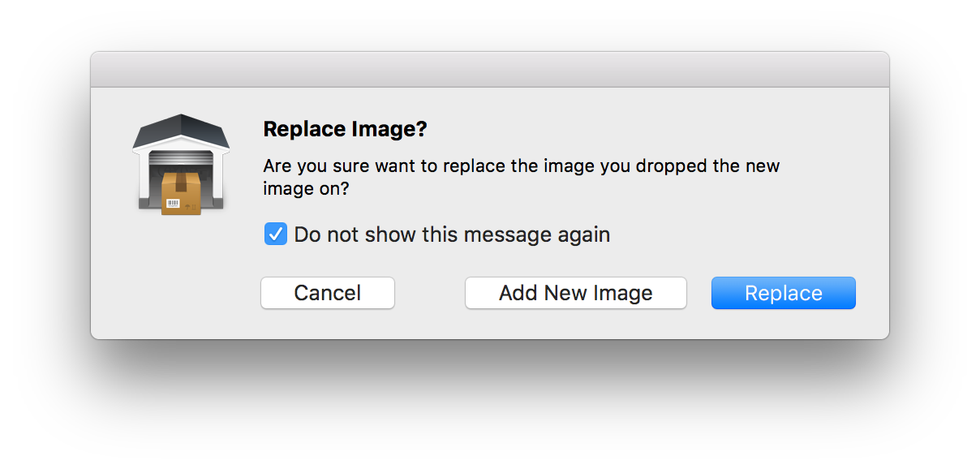Click the dialog's gray title bar
This screenshot has width=980, height=469.
(490, 70)
